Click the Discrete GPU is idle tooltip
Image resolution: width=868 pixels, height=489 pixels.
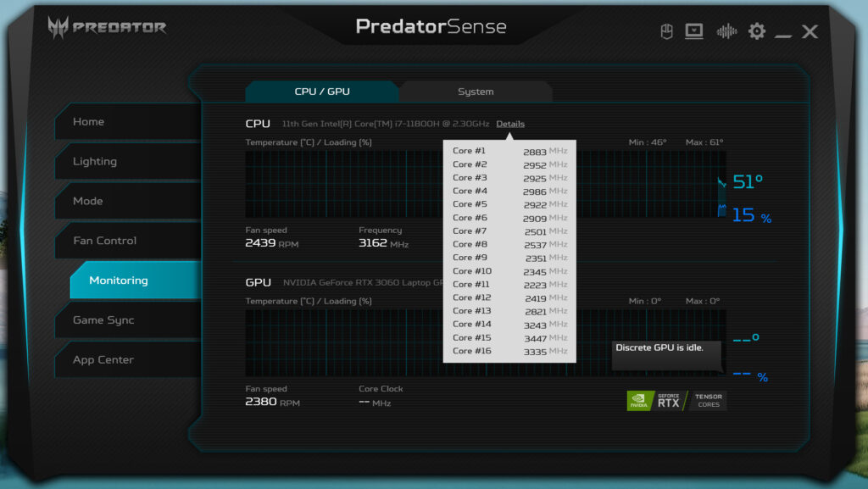point(666,354)
